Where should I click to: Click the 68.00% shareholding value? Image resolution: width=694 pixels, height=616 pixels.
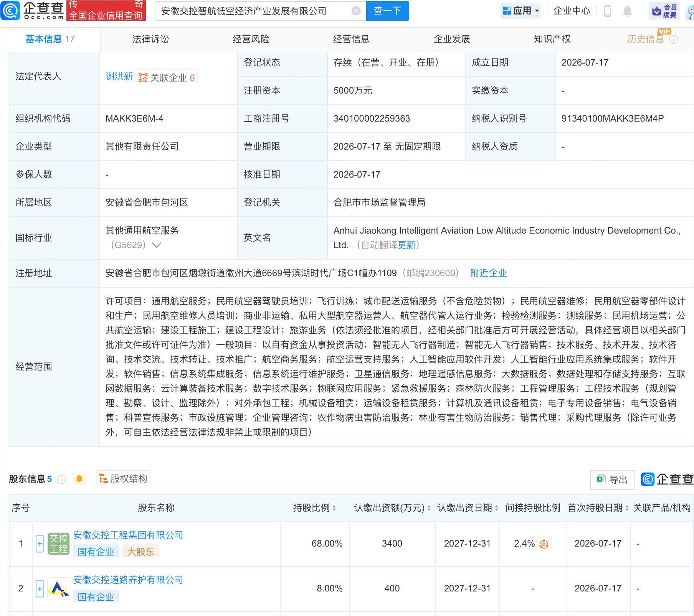pos(327,544)
